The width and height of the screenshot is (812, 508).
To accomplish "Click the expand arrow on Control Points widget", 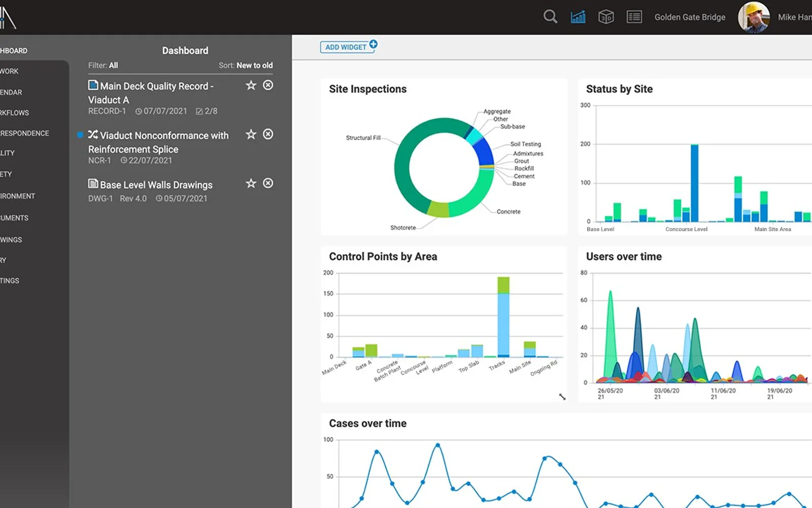I will 562,397.
